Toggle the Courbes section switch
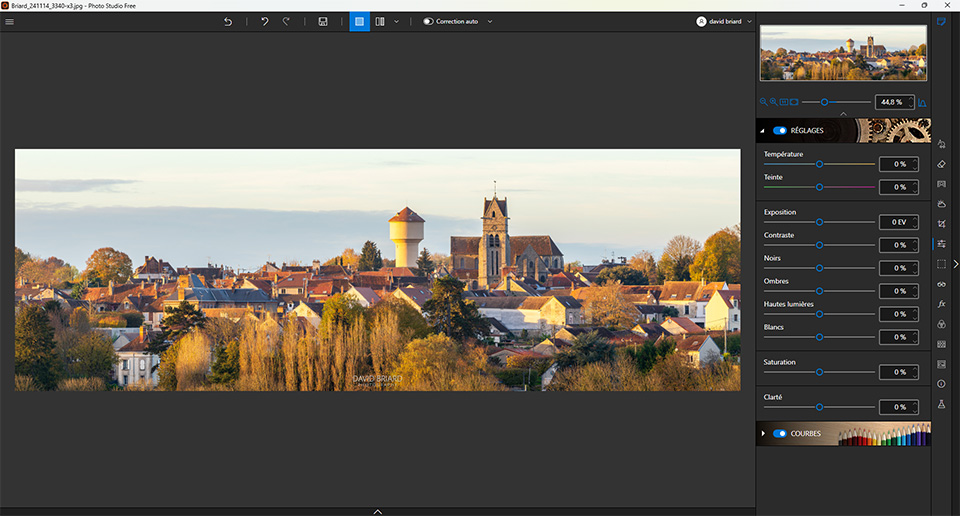The height and width of the screenshot is (516, 960). click(780, 433)
